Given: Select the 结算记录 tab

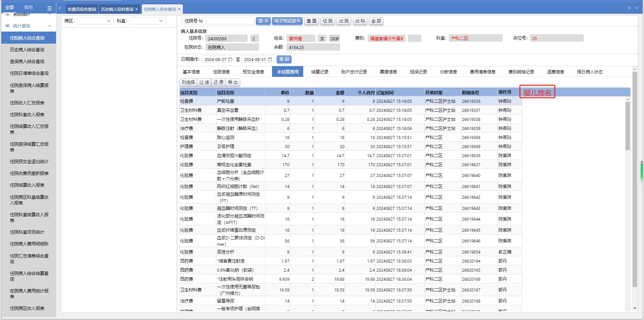Looking at the screenshot, I should click(320, 72).
